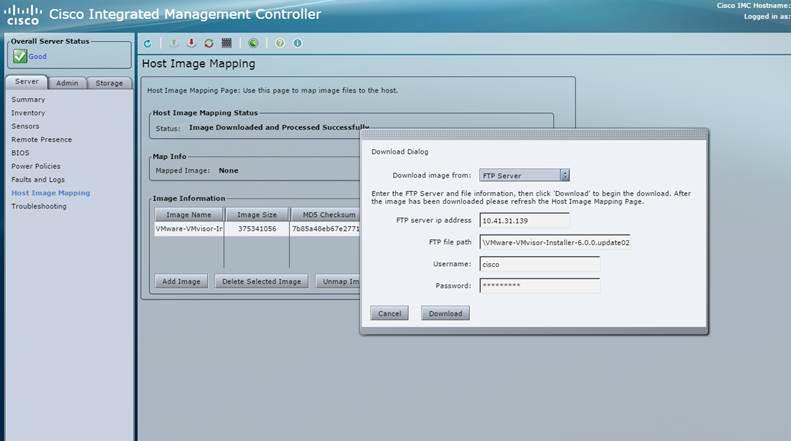Switch to the Admin tab
The height and width of the screenshot is (441, 791).
pyautogui.click(x=67, y=83)
